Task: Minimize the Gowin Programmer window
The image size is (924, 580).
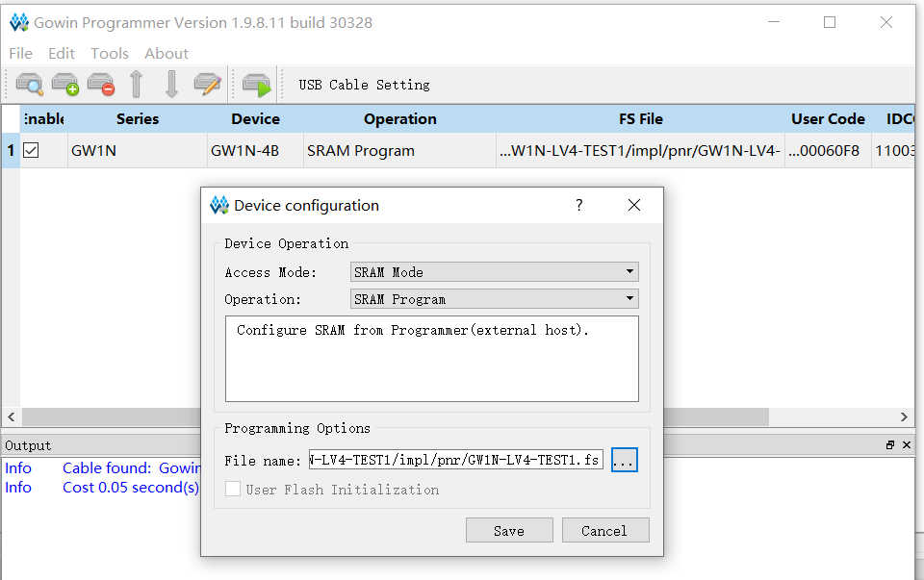Action: [x=774, y=22]
